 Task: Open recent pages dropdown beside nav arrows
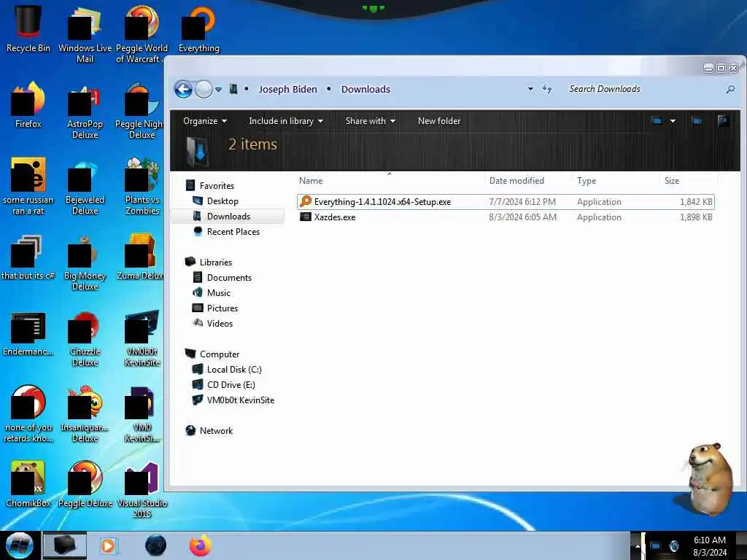pos(219,90)
